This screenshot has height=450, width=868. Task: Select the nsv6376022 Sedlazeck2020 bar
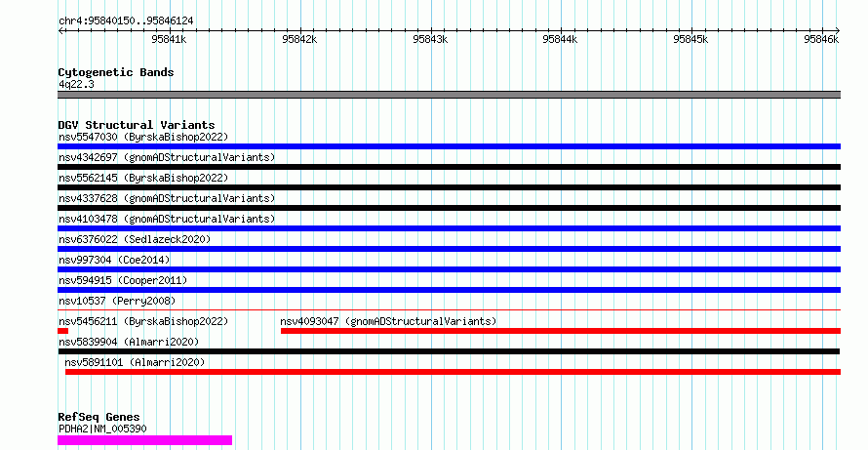449,249
